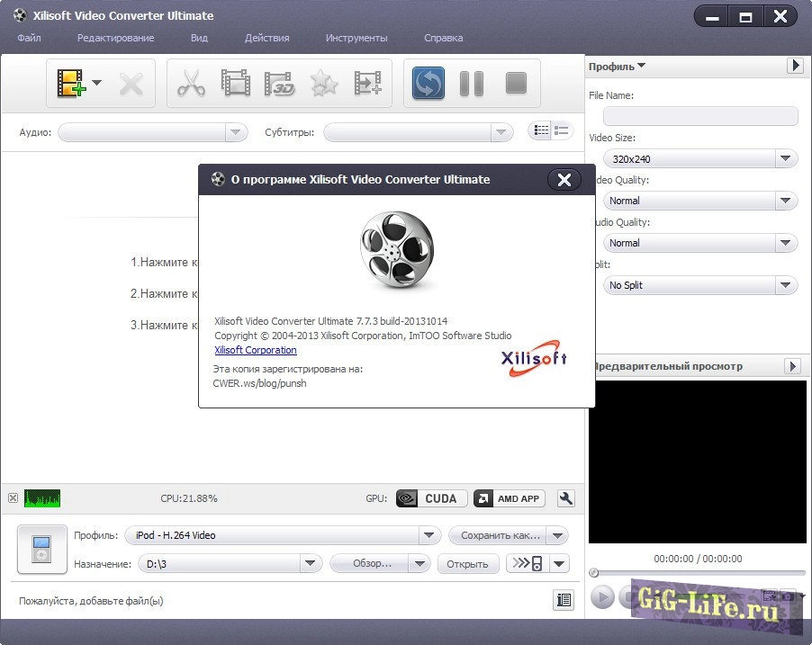Image resolution: width=812 pixels, height=645 pixels.
Task: Start conversion with blue Convert button
Action: click(429, 84)
